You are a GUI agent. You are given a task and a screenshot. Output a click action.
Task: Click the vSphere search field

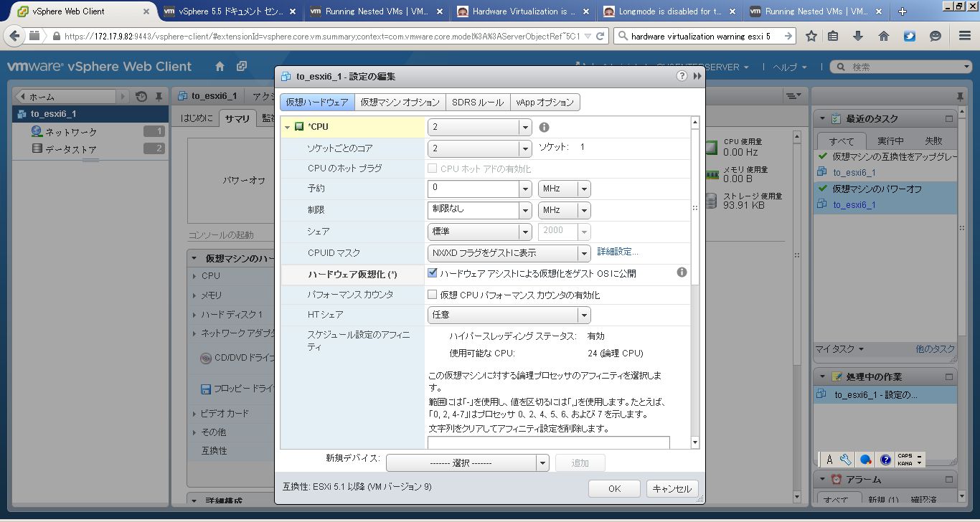[x=902, y=67]
